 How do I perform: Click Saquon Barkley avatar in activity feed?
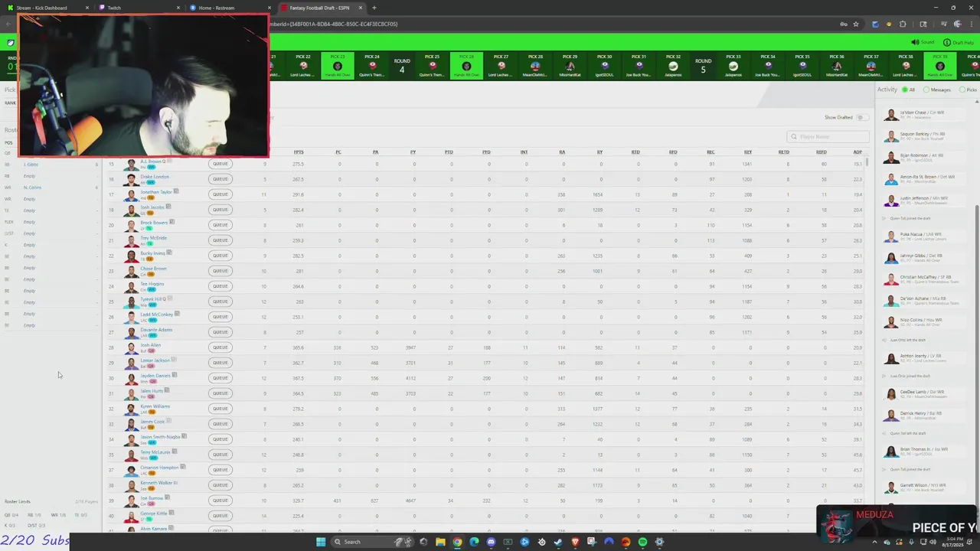(x=891, y=136)
